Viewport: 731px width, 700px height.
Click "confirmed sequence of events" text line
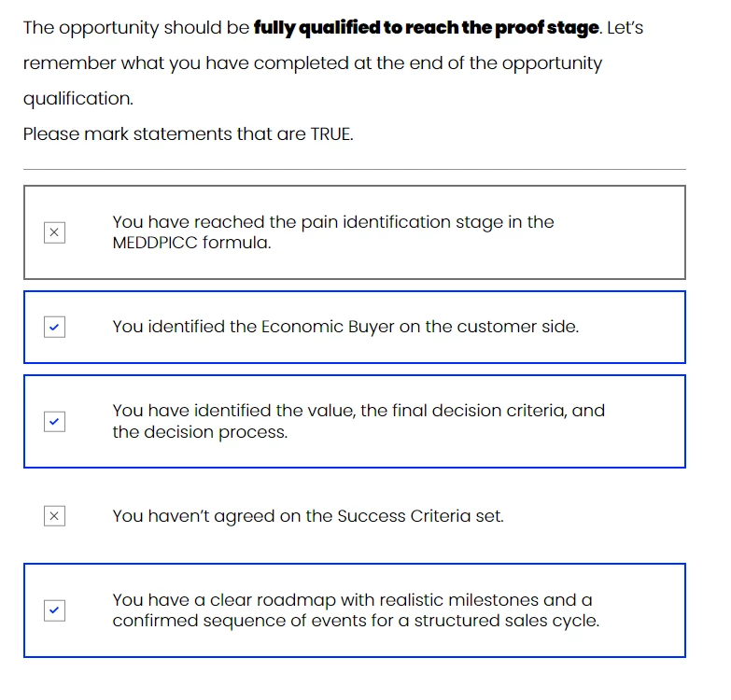point(355,621)
